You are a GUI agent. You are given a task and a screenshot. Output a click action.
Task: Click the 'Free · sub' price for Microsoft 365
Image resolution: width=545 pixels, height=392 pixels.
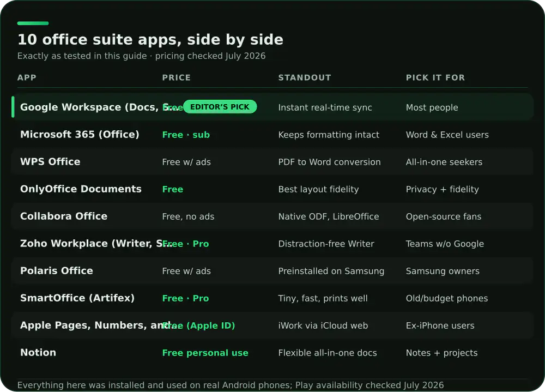coord(186,135)
